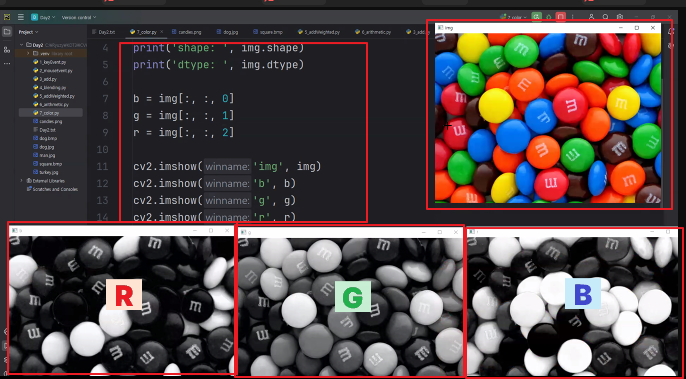Viewport: 686px width, 379px height.
Task: Select square.bmp in project tree
Action: coord(49,164)
